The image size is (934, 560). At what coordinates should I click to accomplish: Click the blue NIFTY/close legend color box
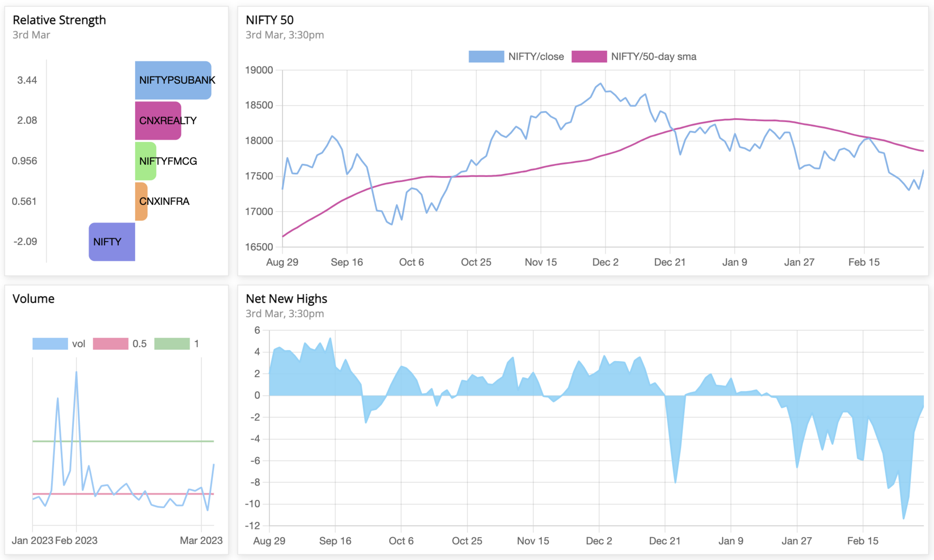pyautogui.click(x=486, y=56)
